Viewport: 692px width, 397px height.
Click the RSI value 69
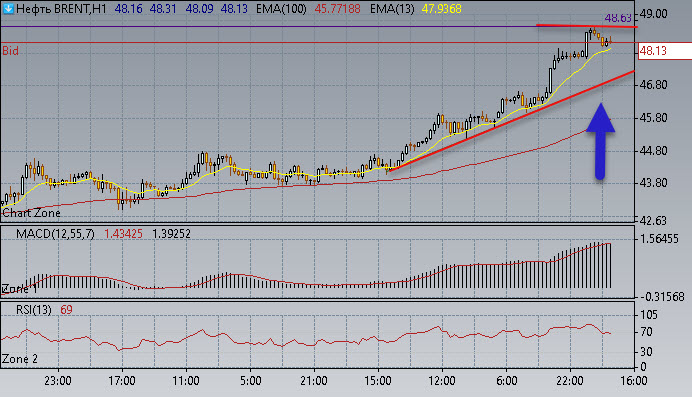pos(66,310)
